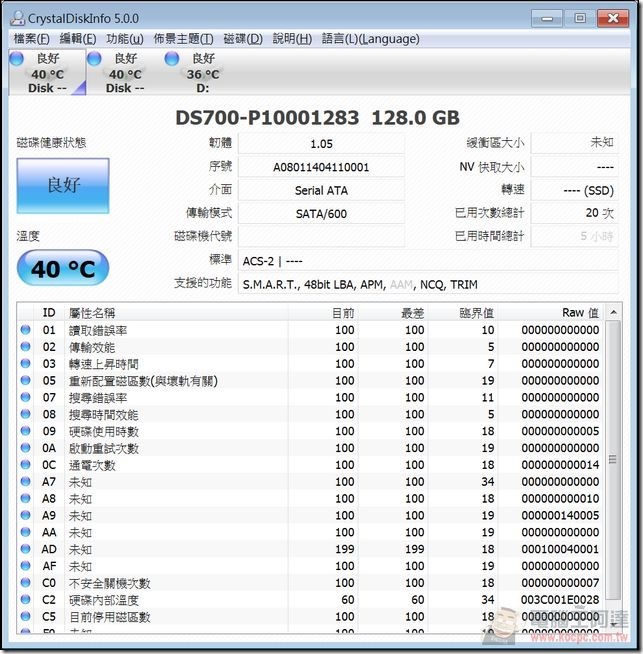This screenshot has width=643, height=654.
Task: Click the CrystalDiskInfo app icon in title bar
Action: 18,18
